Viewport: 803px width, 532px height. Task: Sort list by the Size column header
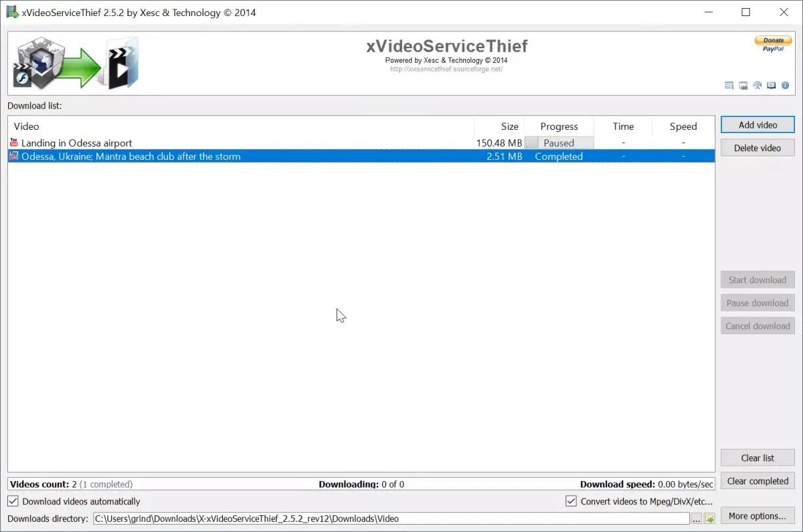pyautogui.click(x=499, y=126)
